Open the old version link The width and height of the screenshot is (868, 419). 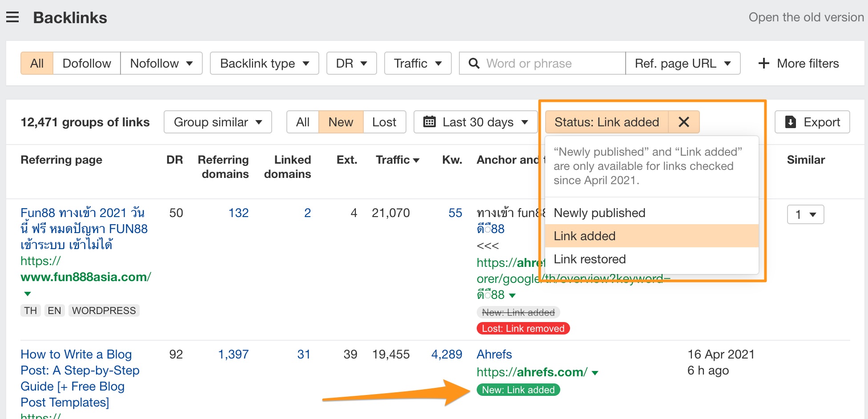tap(806, 17)
